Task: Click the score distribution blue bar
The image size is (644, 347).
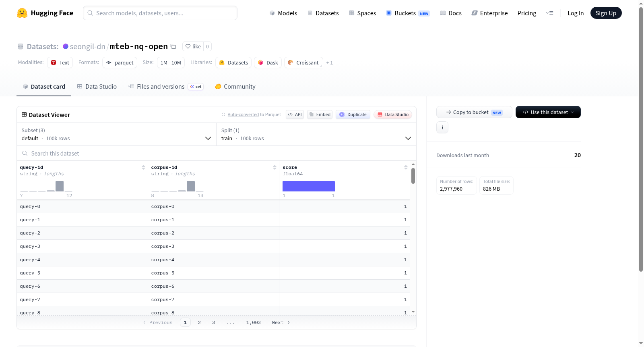Action: [309, 186]
